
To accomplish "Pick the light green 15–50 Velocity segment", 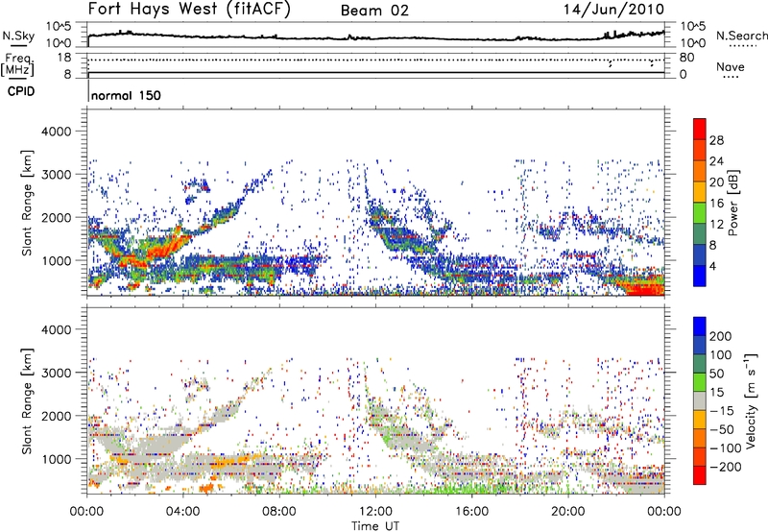I will point(700,382).
